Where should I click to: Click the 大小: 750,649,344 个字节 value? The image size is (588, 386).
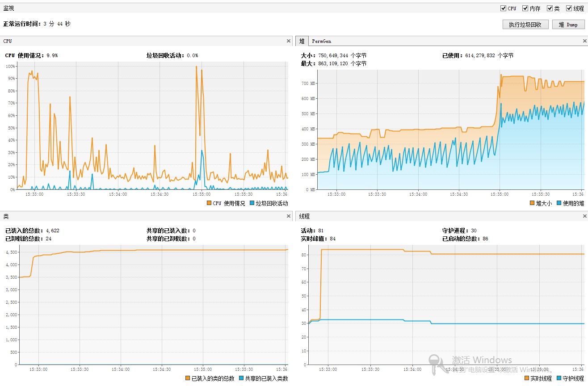click(334, 55)
